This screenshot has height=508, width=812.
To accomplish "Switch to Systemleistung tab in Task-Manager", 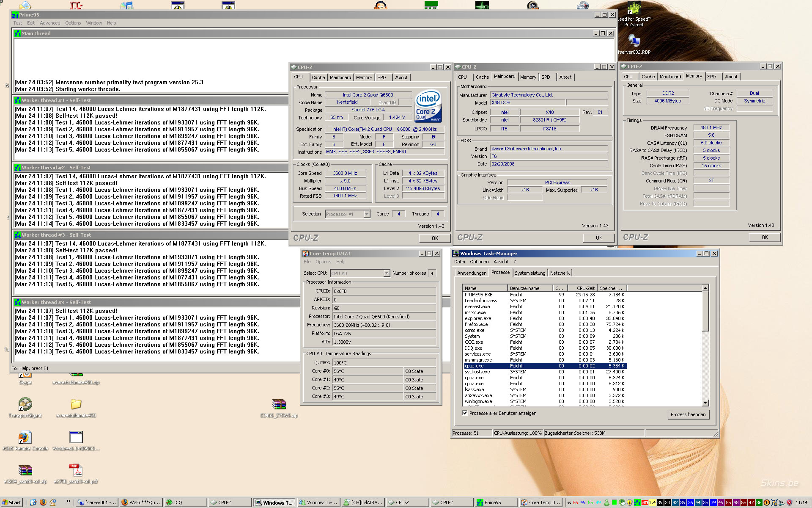I will [530, 273].
